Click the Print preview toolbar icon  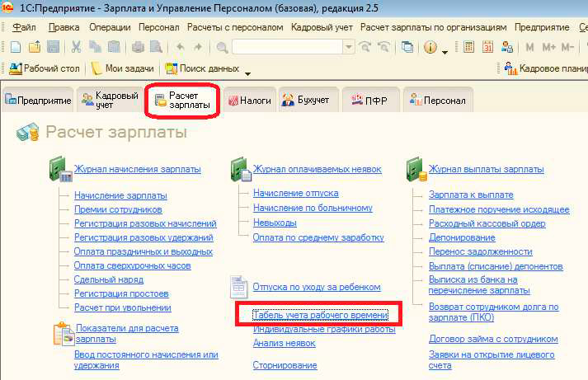click(156, 47)
